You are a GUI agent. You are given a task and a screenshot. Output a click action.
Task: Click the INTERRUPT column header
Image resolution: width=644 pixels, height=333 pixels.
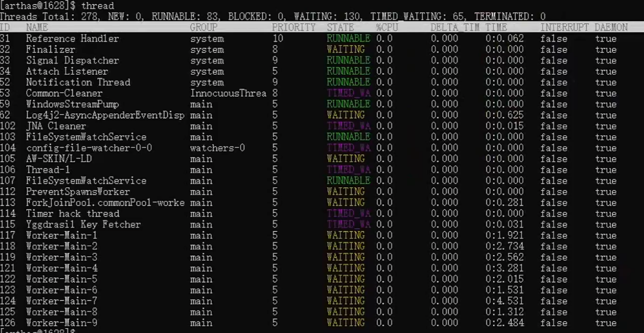[564, 28]
